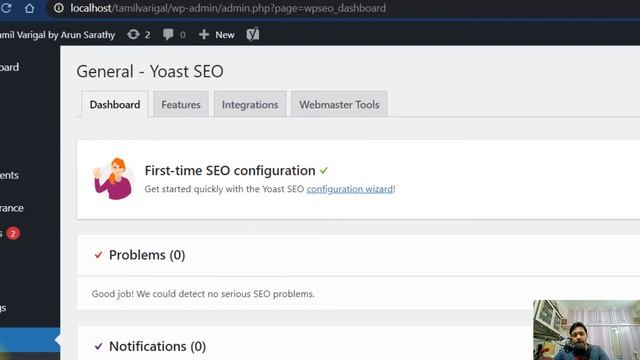Click the plus New content icon
The width and height of the screenshot is (640, 360).
(x=216, y=35)
